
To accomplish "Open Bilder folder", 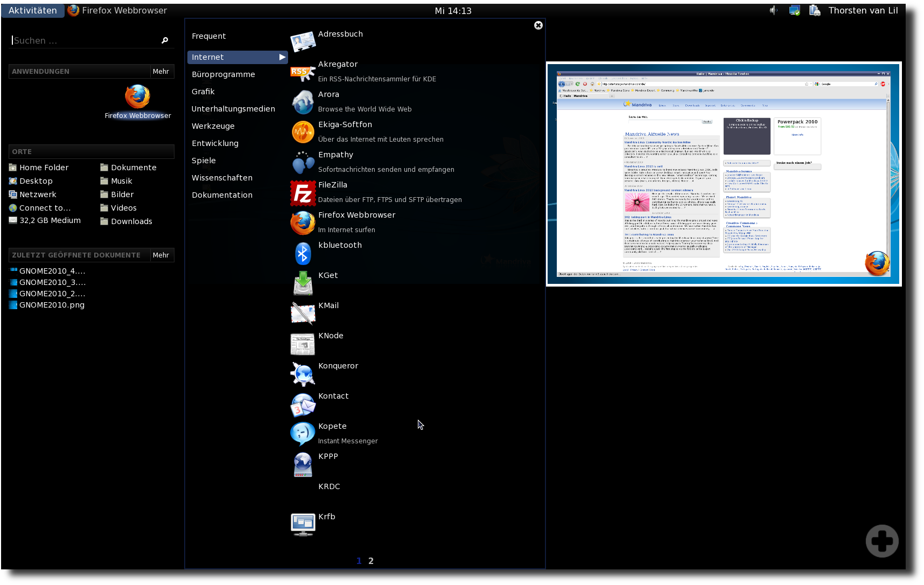I will pos(117,194).
